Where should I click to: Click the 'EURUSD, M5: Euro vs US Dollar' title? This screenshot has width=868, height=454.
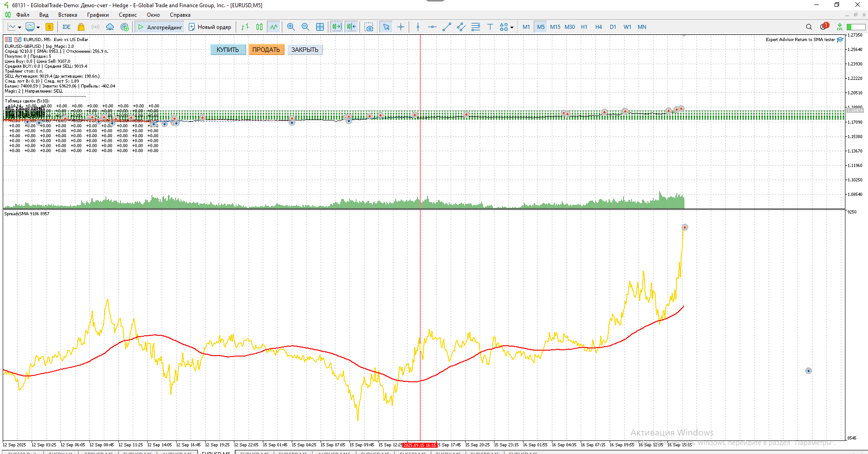point(56,40)
